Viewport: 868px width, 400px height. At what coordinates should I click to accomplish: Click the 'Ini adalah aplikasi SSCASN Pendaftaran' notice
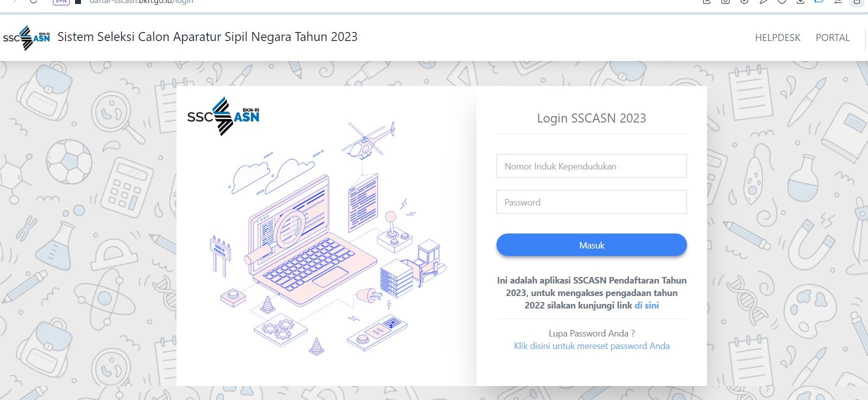tap(591, 293)
